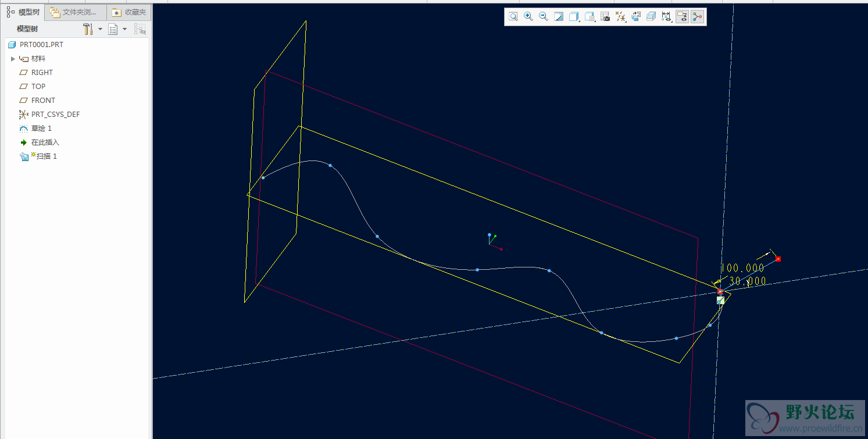Click the tree list display icon
The image size is (868, 439).
(113, 28)
